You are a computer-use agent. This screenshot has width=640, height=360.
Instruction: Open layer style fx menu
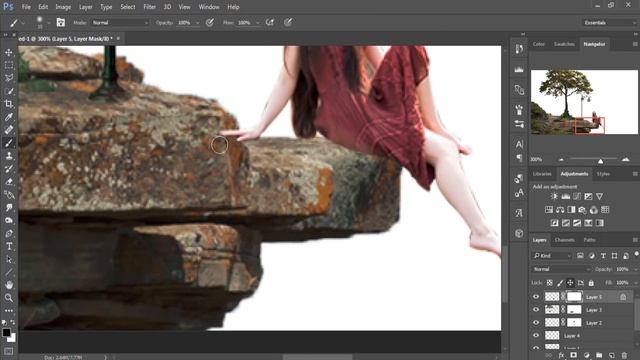(x=561, y=356)
